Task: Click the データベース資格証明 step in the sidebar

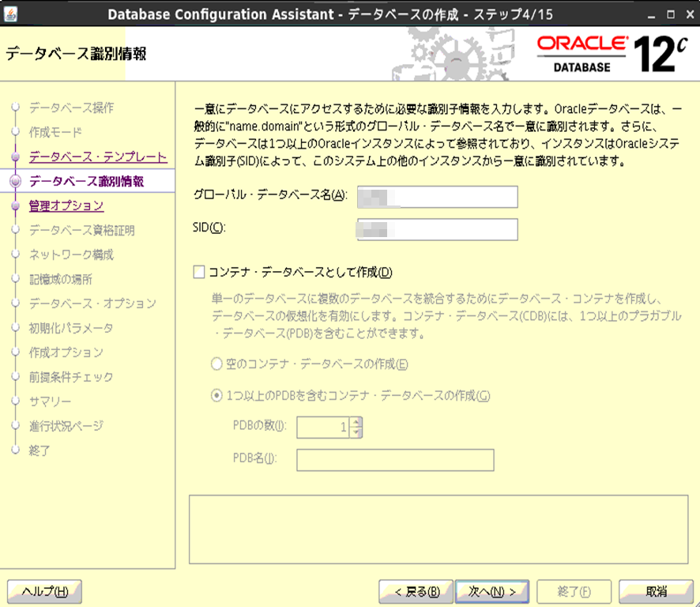Action: (81, 230)
